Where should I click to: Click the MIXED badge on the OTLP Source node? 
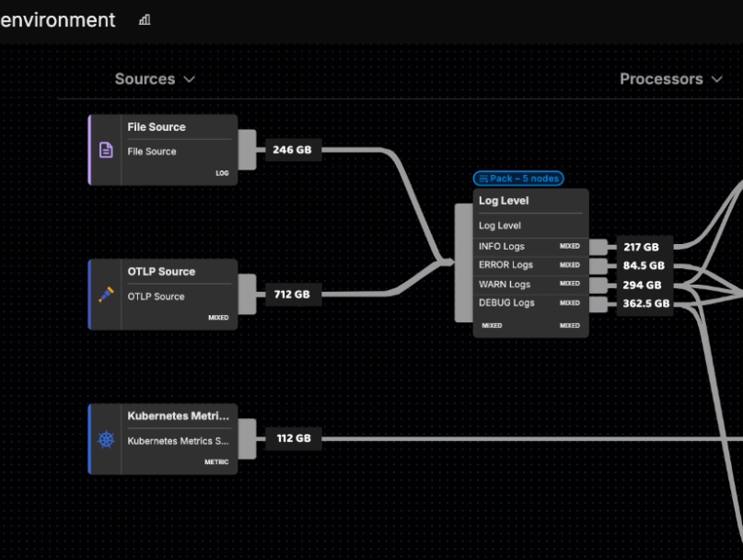point(216,317)
